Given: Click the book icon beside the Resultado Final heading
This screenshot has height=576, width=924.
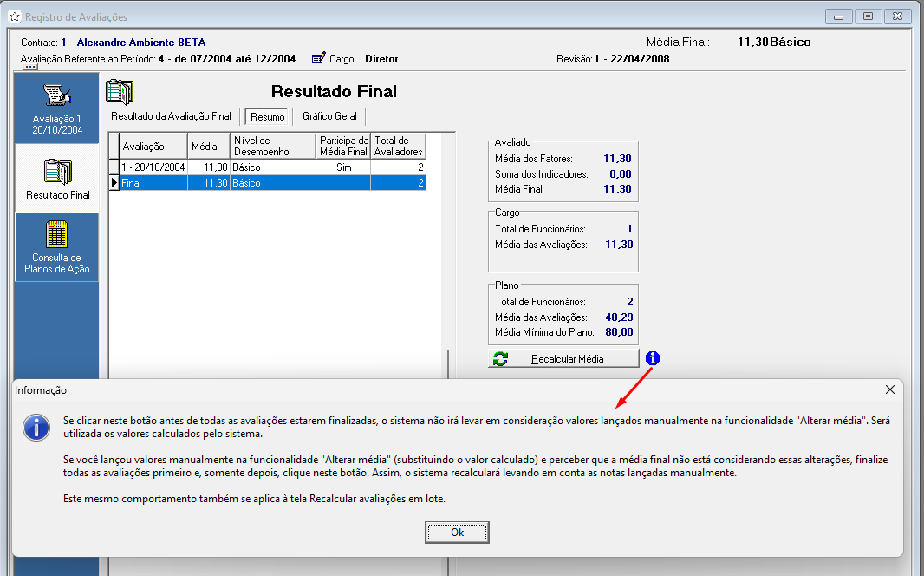Looking at the screenshot, I should [x=120, y=92].
